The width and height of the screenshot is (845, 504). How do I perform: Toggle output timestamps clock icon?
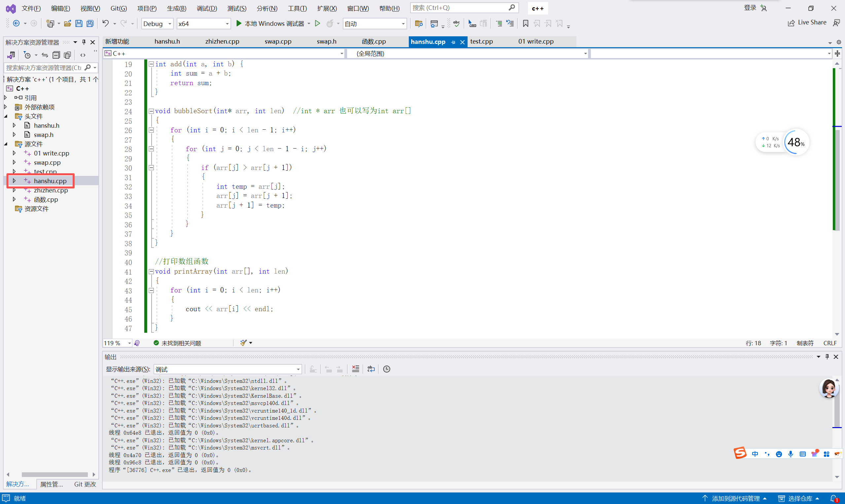tap(387, 369)
